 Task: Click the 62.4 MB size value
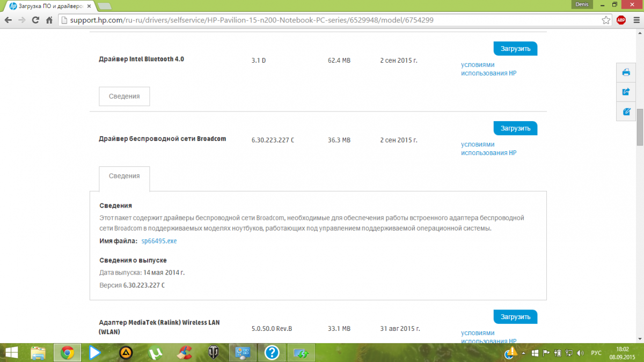click(339, 61)
